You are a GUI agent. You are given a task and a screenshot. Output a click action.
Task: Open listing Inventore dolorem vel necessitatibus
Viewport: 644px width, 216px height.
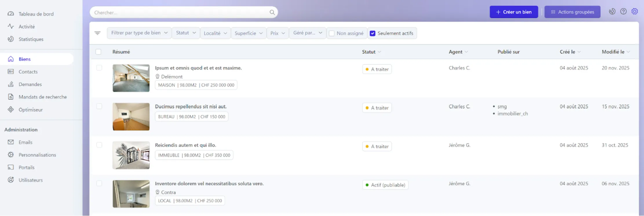click(x=209, y=184)
